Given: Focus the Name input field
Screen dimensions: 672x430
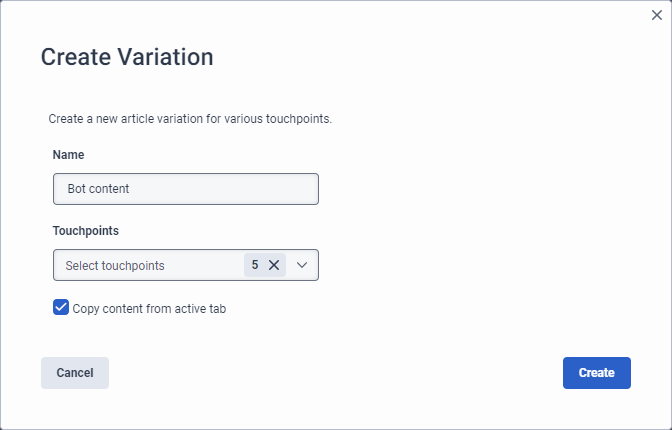Looking at the screenshot, I should (186, 189).
